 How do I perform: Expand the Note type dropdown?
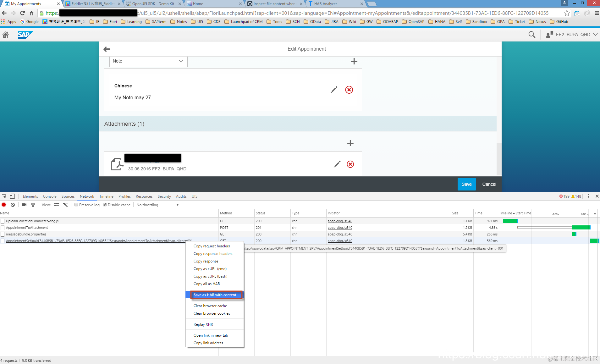pos(148,61)
